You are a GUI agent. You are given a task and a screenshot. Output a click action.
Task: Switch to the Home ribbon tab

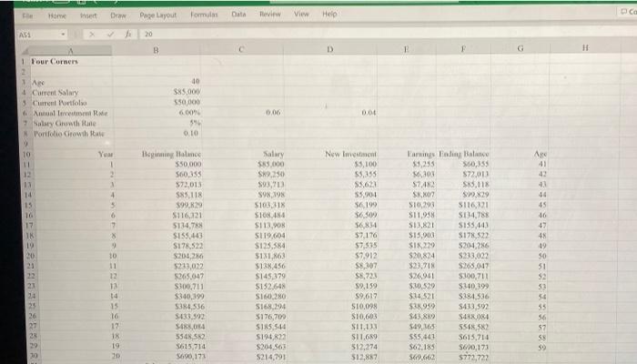click(56, 15)
